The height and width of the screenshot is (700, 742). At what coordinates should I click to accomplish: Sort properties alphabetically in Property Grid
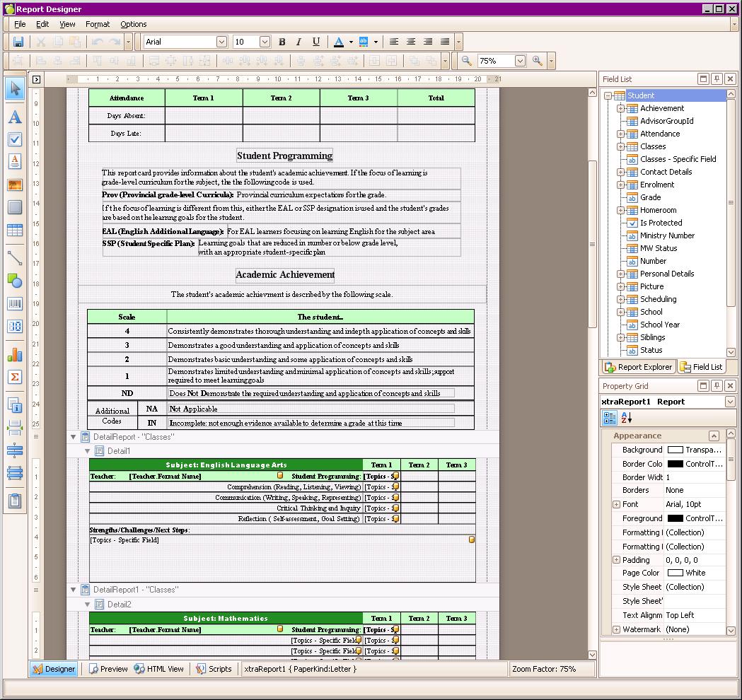pyautogui.click(x=626, y=419)
